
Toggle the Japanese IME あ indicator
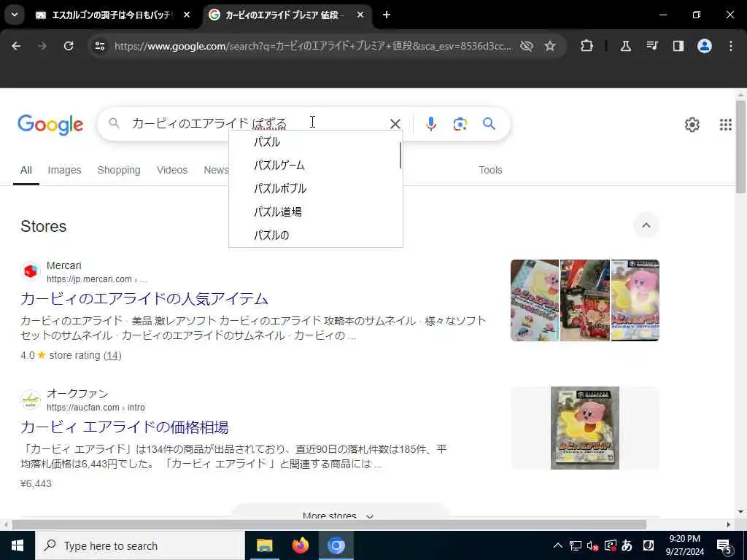[627, 545]
